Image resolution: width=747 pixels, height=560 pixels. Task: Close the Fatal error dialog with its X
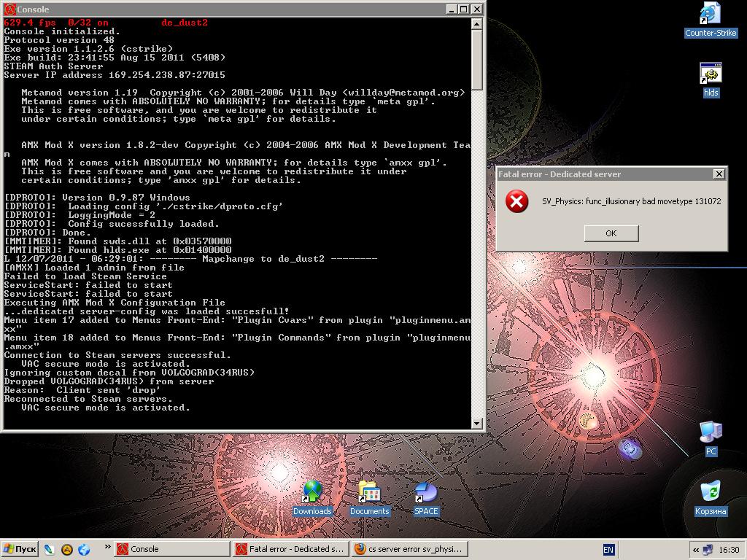pos(719,174)
